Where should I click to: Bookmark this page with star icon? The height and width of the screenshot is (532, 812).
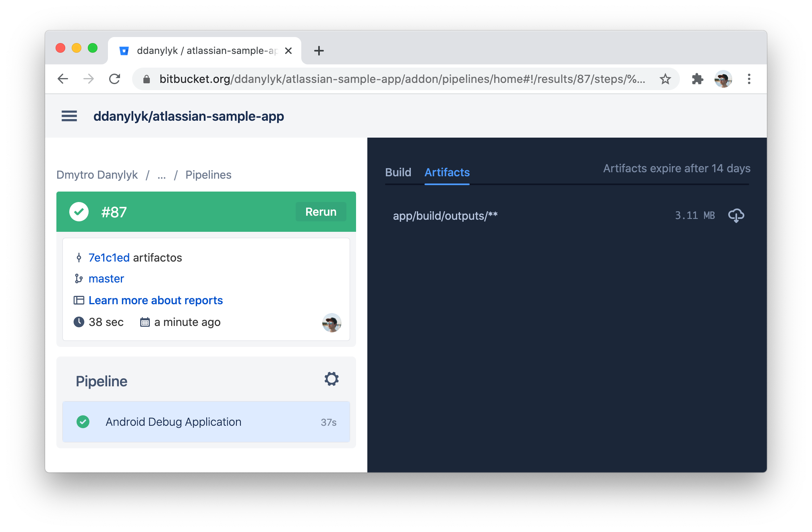[665, 79]
